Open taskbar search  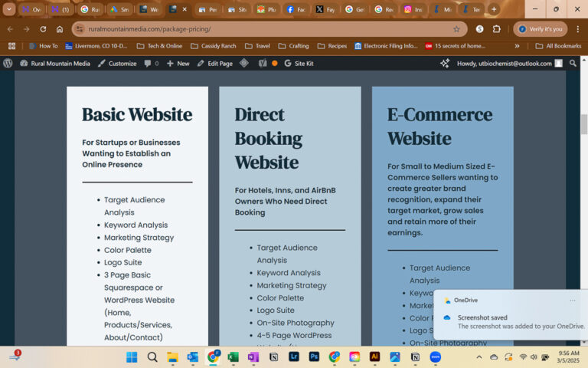point(152,356)
